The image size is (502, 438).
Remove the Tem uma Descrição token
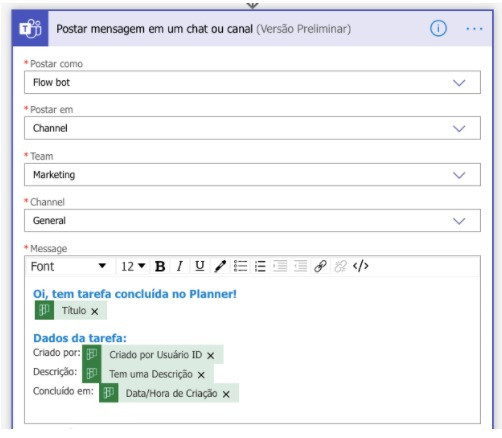(x=201, y=375)
